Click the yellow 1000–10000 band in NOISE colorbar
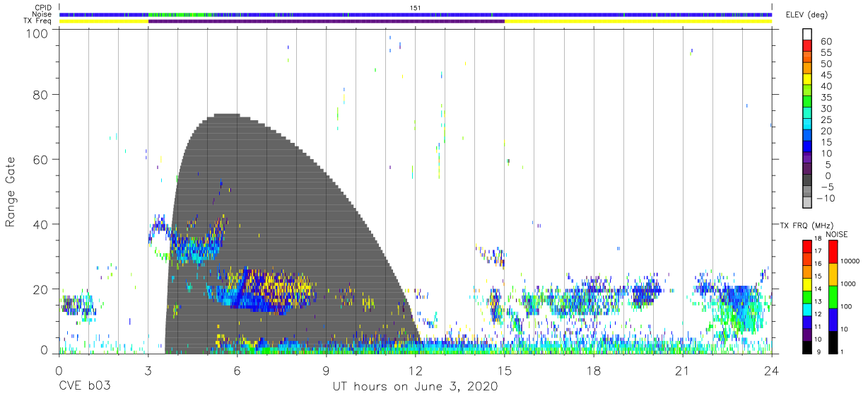This screenshot has width=868, height=401. (x=833, y=274)
